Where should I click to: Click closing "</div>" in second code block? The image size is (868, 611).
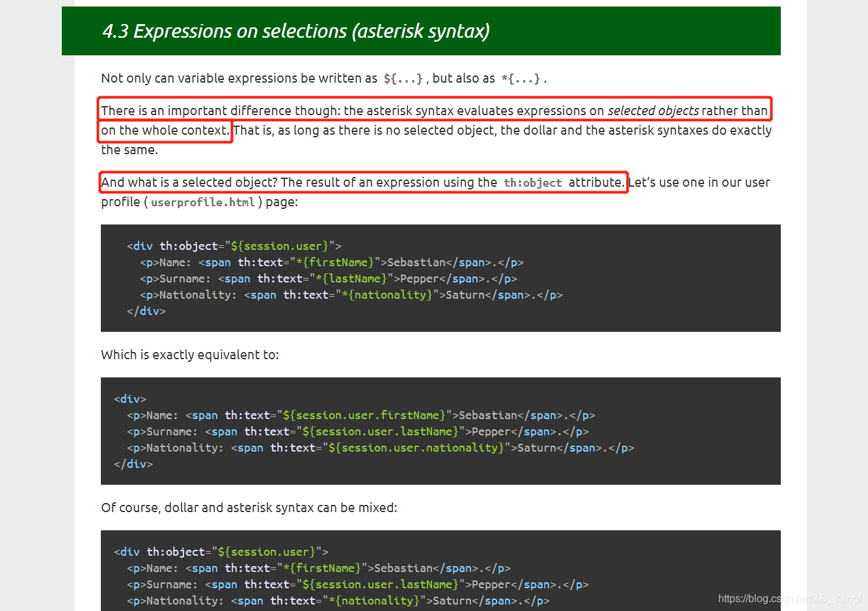(x=133, y=464)
